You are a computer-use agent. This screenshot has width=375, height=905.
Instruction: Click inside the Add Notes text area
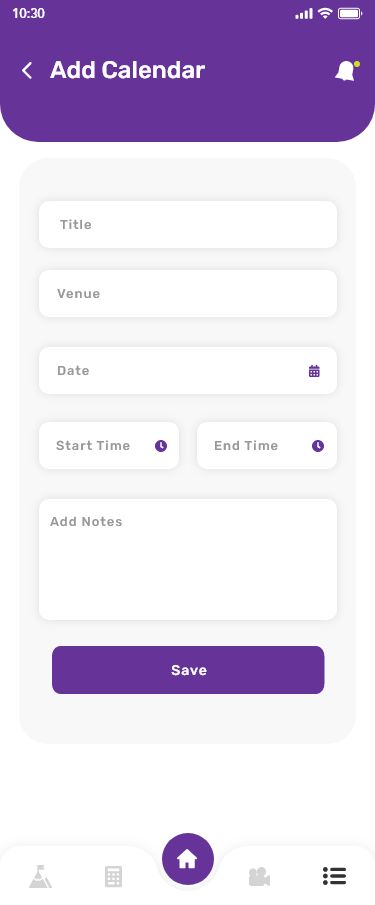pyautogui.click(x=188, y=559)
